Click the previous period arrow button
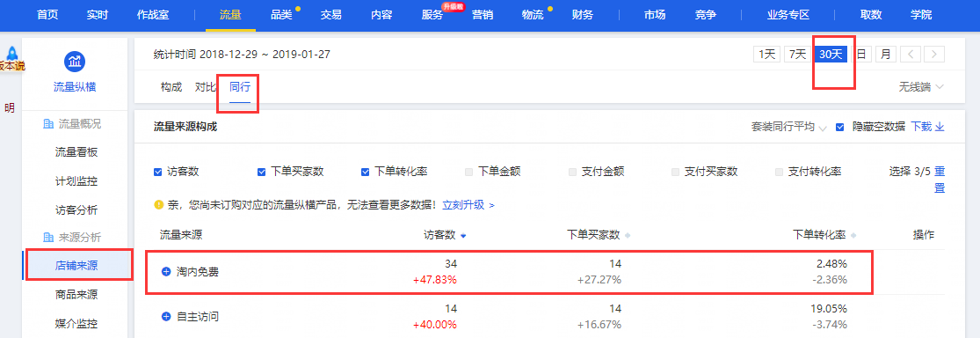Viewport: 980px width, 338px height. click(x=911, y=55)
